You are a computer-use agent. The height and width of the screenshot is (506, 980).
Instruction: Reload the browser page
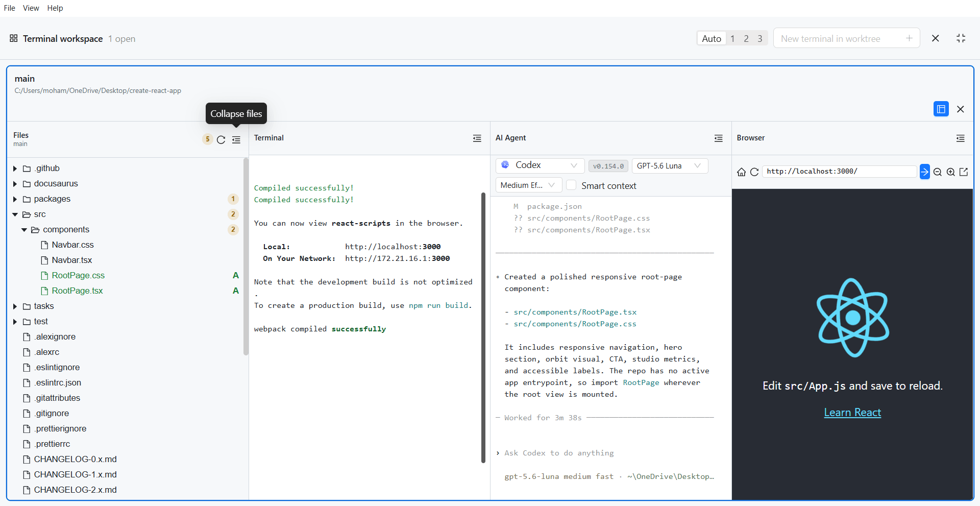[x=754, y=172]
